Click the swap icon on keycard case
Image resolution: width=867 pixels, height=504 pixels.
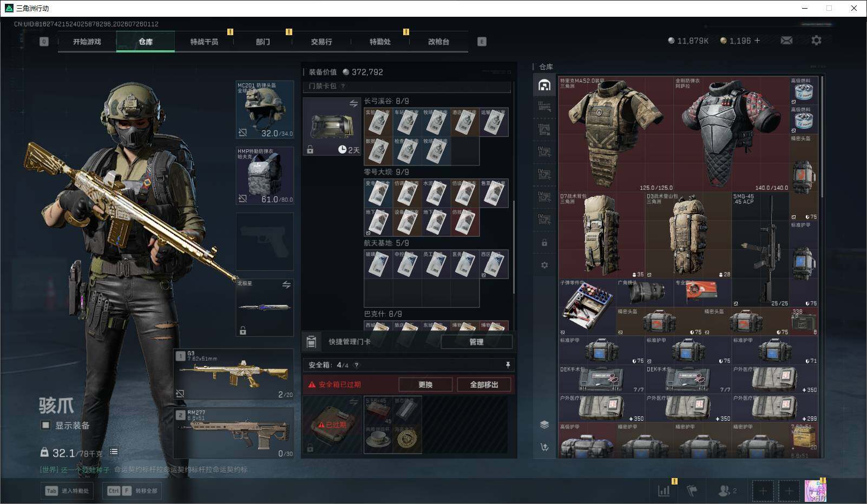click(353, 103)
